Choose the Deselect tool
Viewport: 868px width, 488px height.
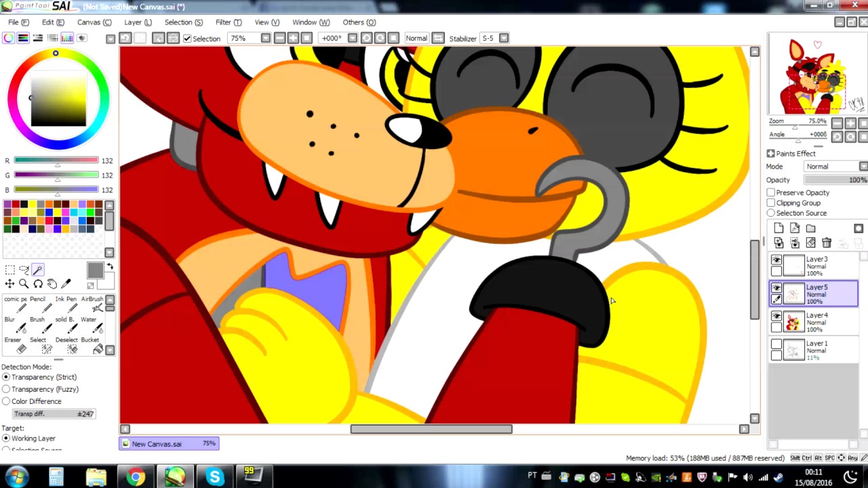(66, 345)
